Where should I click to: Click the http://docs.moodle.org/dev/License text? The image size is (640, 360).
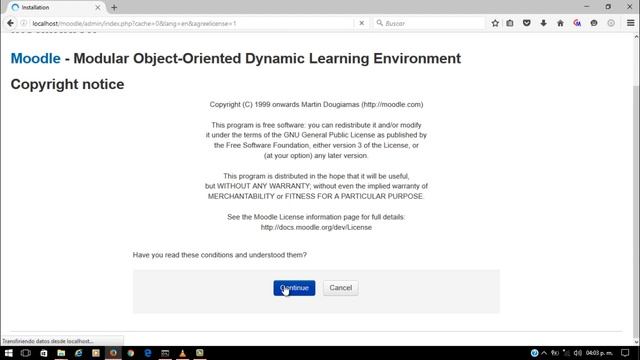(316, 227)
